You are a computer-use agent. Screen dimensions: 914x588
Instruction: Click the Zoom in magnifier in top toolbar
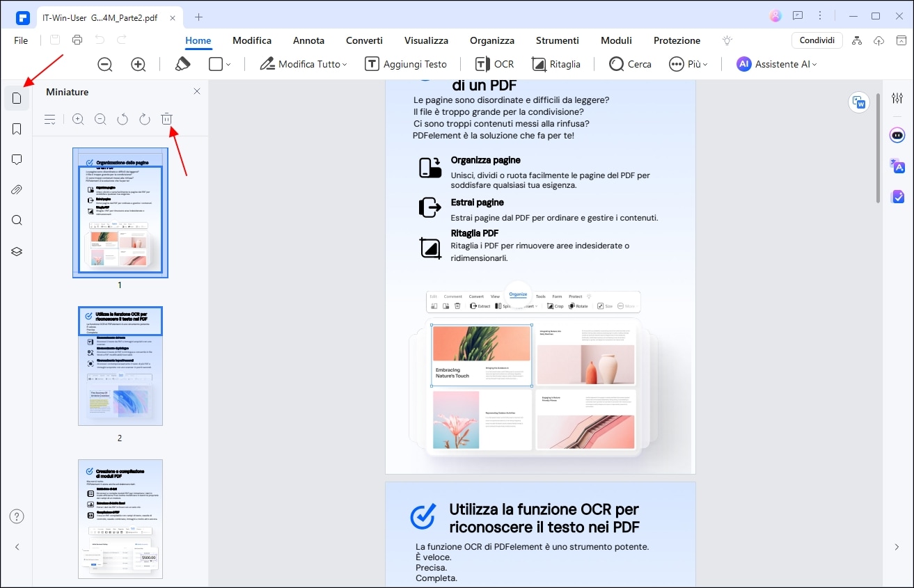coord(139,64)
